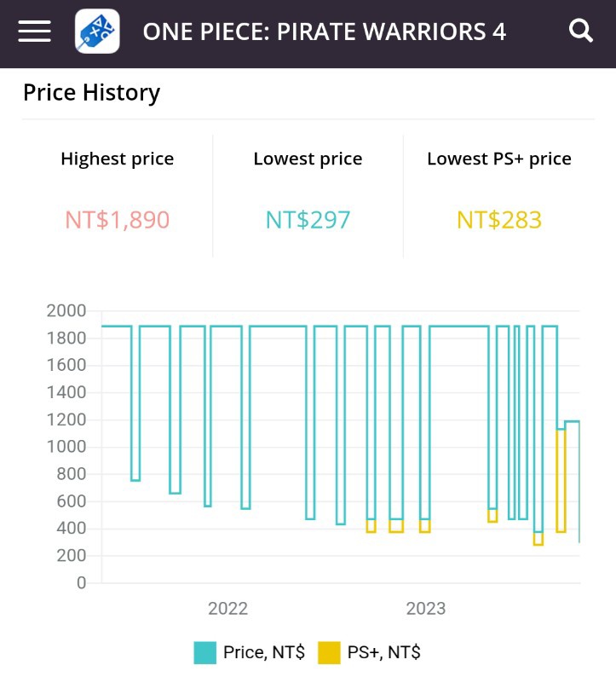616x677 pixels.
Task: Select the highest price value NT$1,890
Action: [118, 220]
